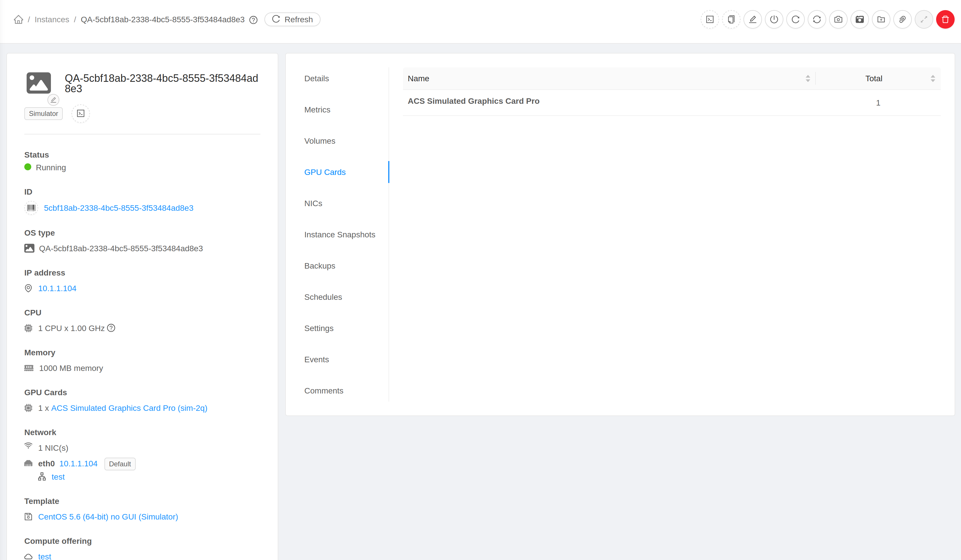The image size is (961, 560).
Task: Open the Schedules tab
Action: click(x=323, y=297)
